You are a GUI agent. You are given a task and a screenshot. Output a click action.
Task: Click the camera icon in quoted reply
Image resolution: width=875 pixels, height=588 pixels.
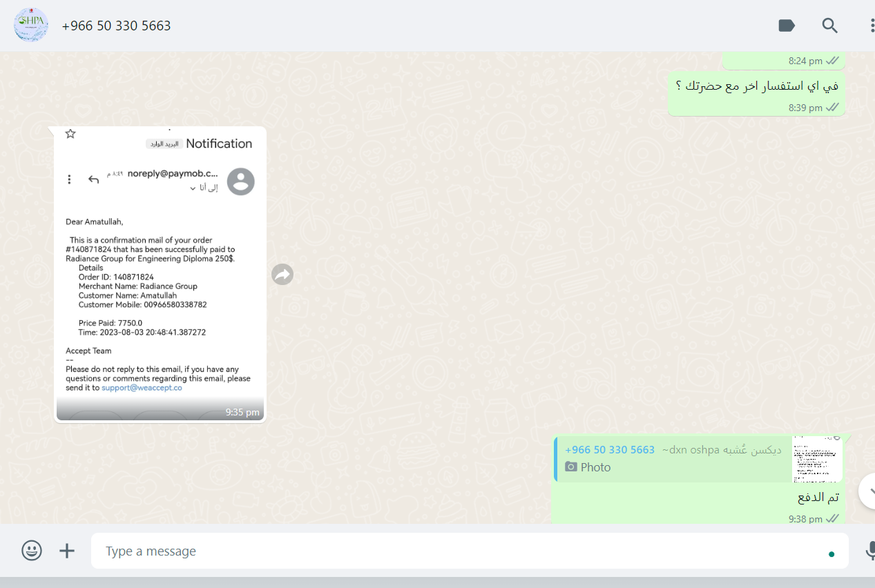click(571, 467)
